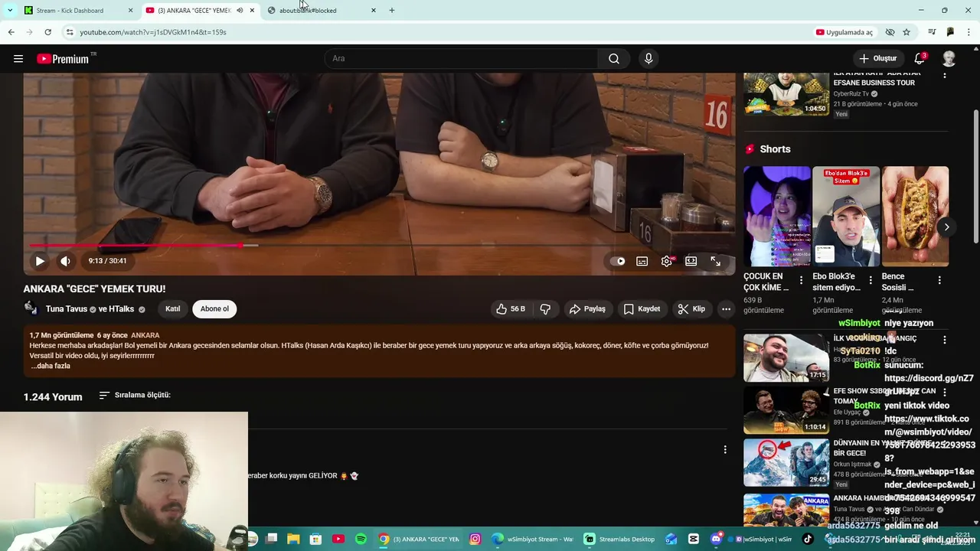Open the YouTube hamburger guide menu
This screenshot has width=980, height=551.
point(18,59)
